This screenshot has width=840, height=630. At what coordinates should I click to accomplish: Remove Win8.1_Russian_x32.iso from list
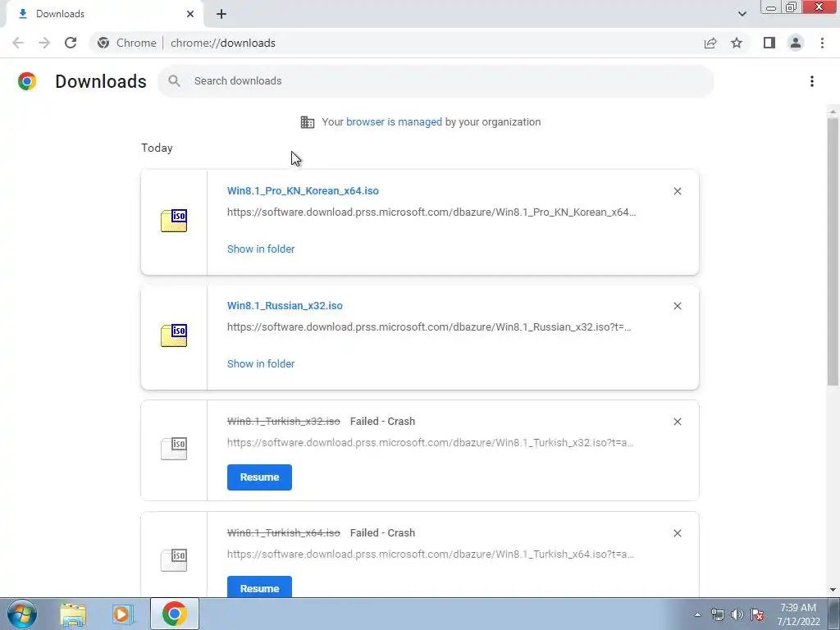click(x=677, y=306)
